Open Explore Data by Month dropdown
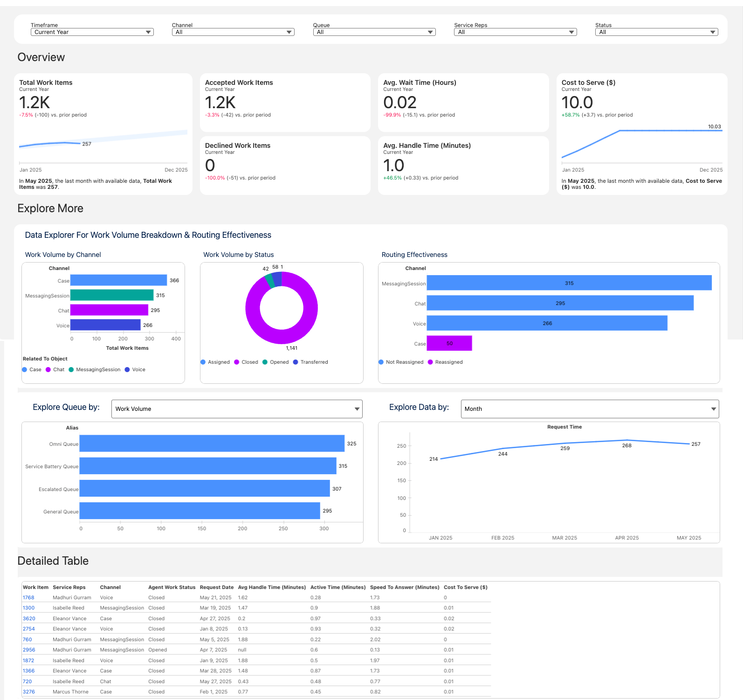The image size is (743, 700). pos(590,409)
